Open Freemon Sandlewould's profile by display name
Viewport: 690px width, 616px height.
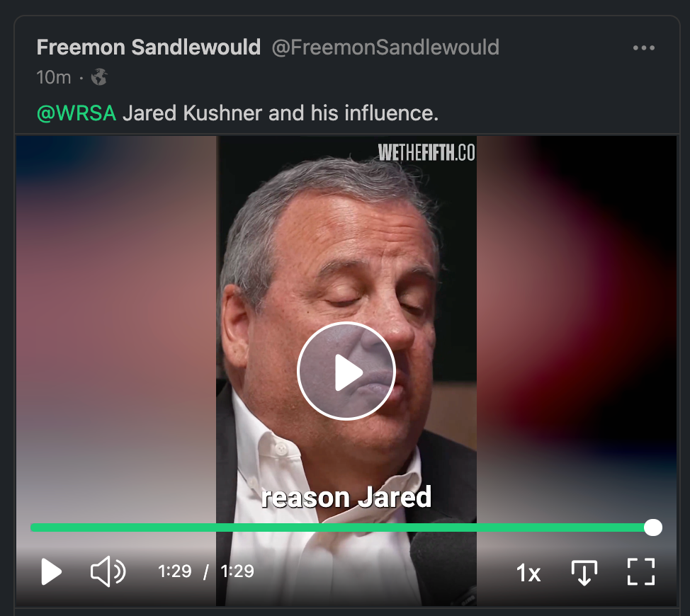[149, 47]
